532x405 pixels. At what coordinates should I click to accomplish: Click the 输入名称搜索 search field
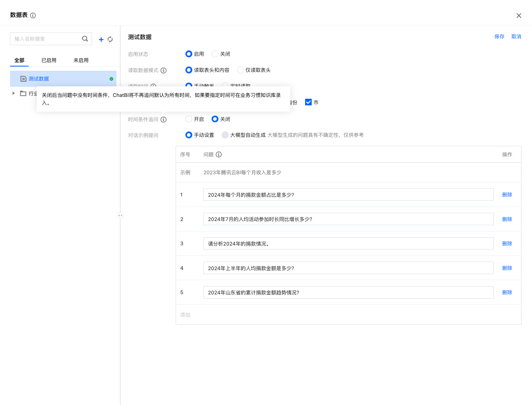pos(46,39)
